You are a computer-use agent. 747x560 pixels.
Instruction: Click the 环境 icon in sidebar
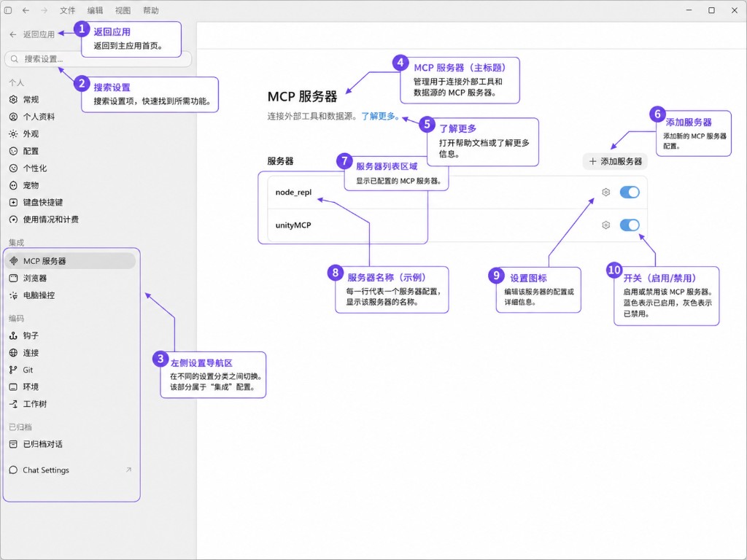[x=13, y=387]
